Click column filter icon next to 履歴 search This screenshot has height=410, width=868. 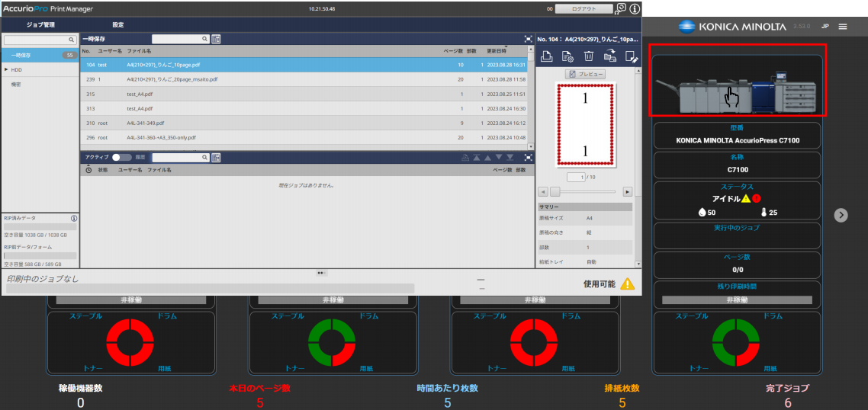coord(216,158)
